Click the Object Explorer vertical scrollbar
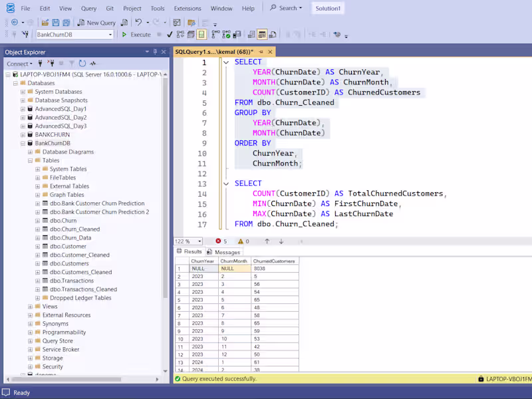 coord(165,187)
